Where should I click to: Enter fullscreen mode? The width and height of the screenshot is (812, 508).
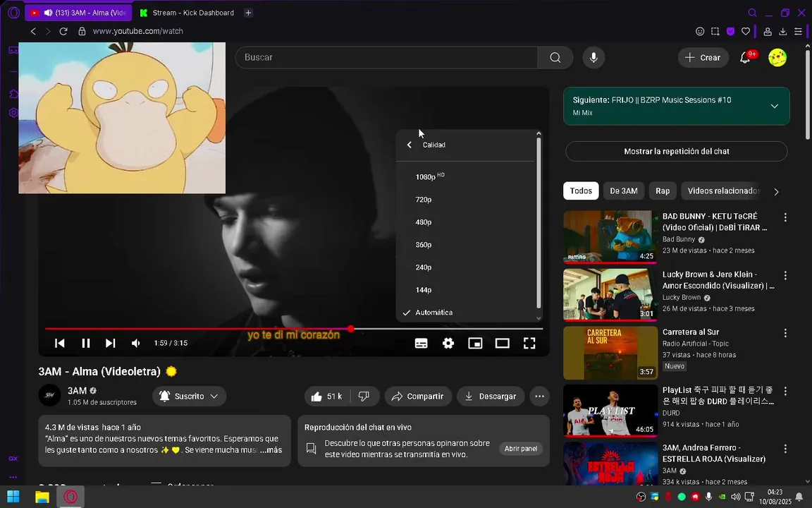[529, 343]
